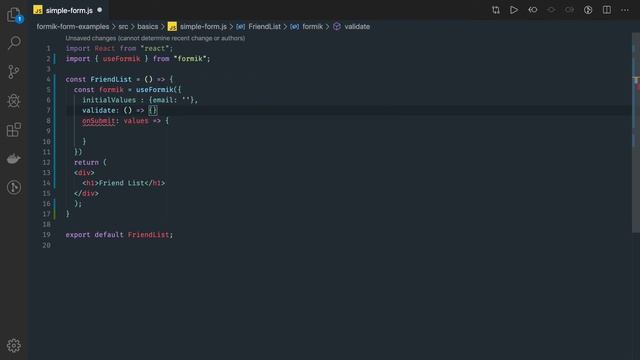Screen dimensions: 640x360
Task: Click line number 19 in gutter
Action: [x=47, y=235]
